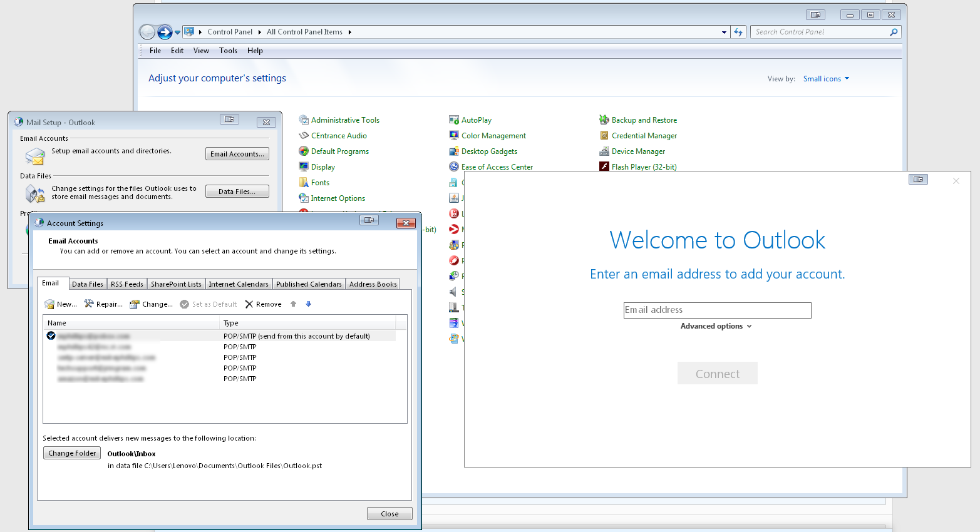This screenshot has height=532, width=980.
Task: Click the Type column header
Action: 309,323
